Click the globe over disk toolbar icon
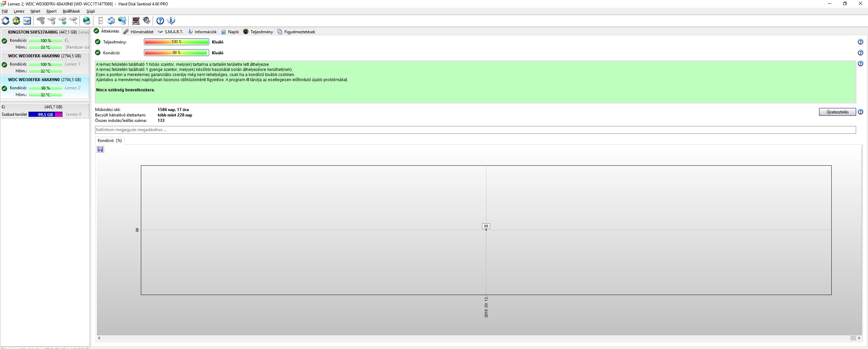Viewport: 868px width, 349px height. click(87, 21)
